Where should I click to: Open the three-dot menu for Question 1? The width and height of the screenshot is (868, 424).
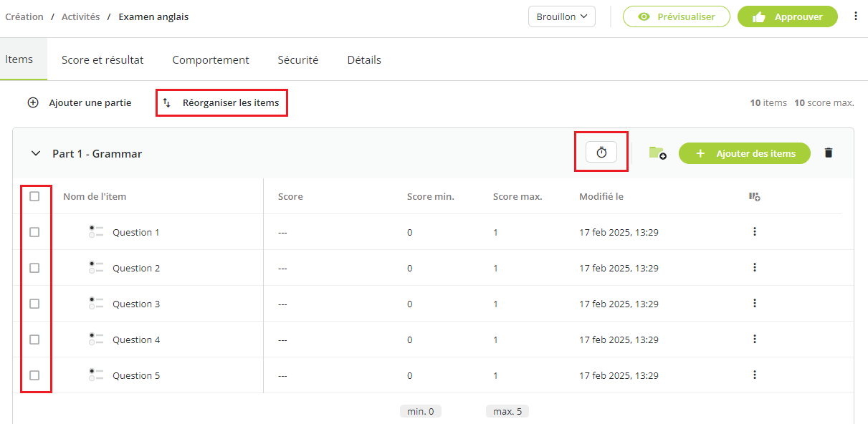tap(754, 231)
